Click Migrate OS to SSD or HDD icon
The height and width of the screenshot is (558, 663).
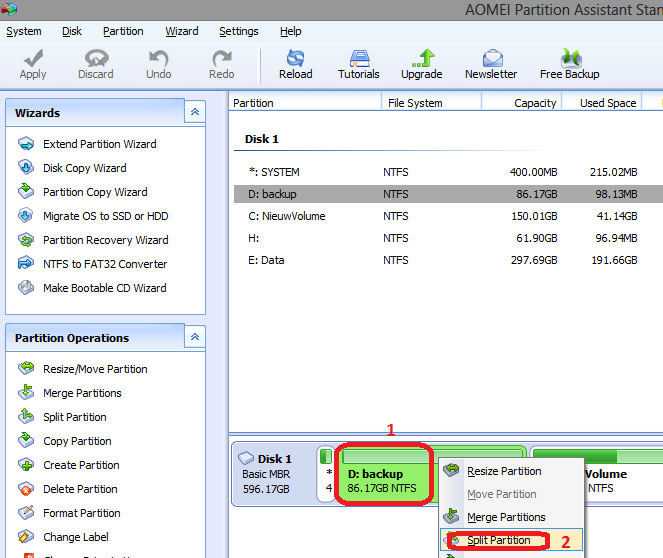(x=26, y=216)
